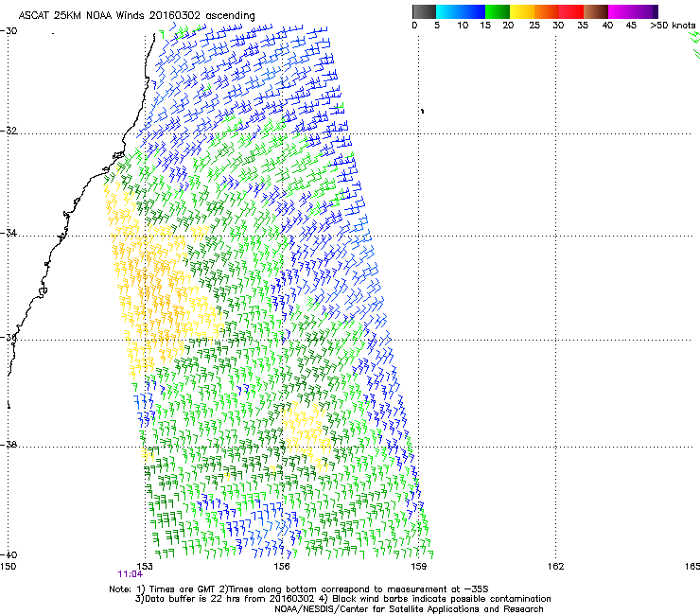Click the '-32' latitude axis label
700x615 pixels.
pos(9,131)
